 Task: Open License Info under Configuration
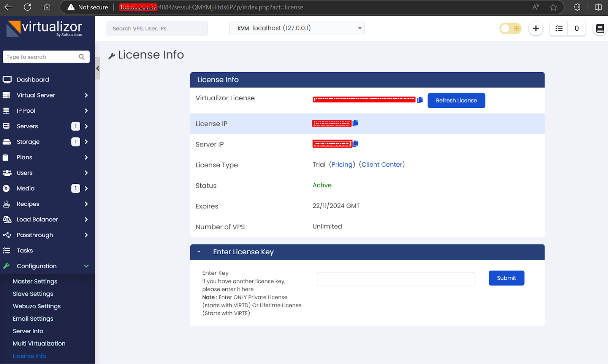pyautogui.click(x=30, y=356)
